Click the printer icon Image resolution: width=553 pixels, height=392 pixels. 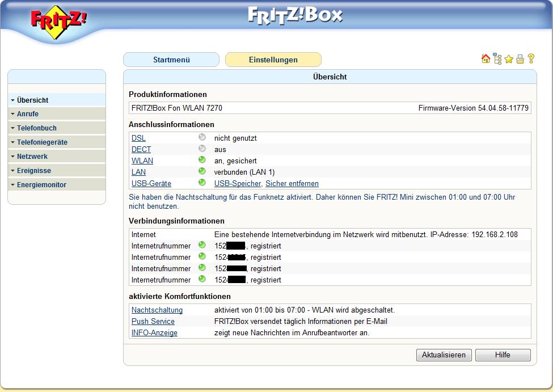click(520, 59)
